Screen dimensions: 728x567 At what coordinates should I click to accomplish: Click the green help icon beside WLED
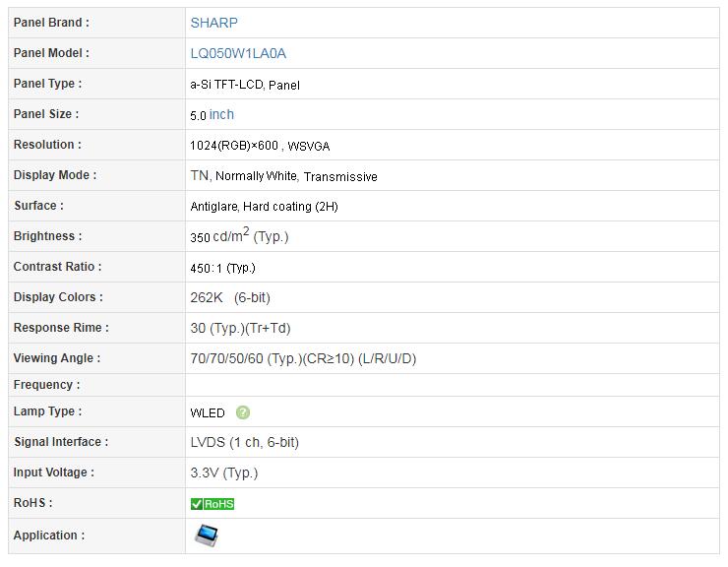(242, 412)
